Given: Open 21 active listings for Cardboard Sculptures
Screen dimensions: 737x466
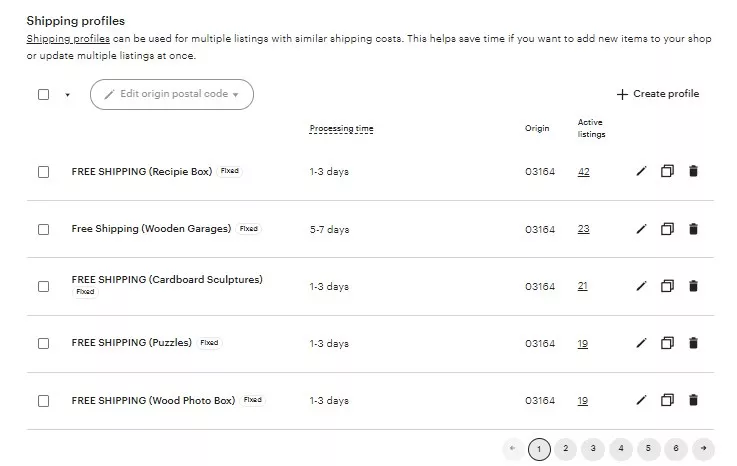Looking at the screenshot, I should tap(583, 286).
